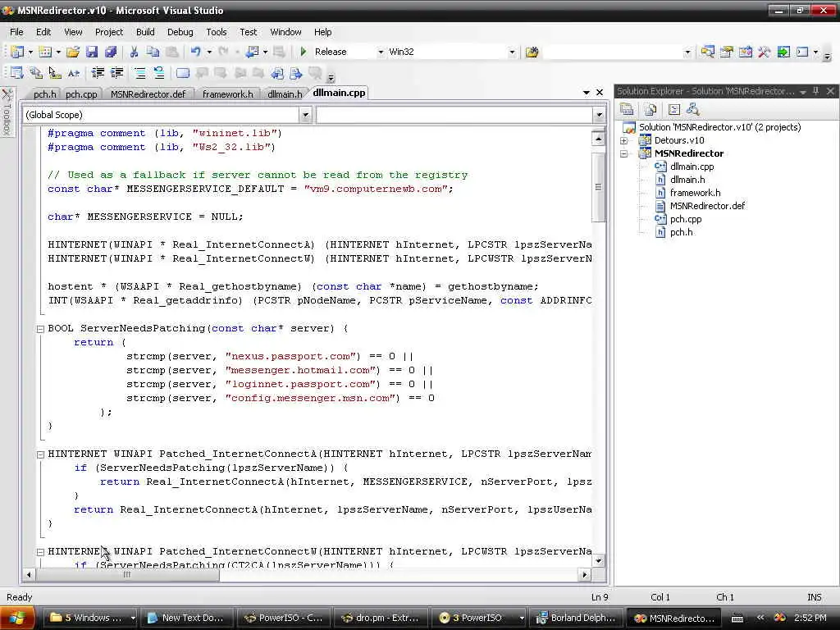Click the Display Word Completion icon

[73, 73]
